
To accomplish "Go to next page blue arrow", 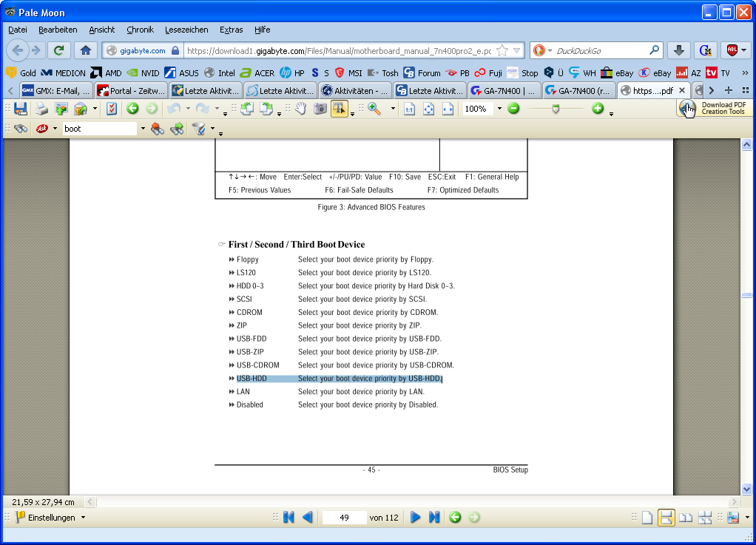I will click(x=415, y=518).
